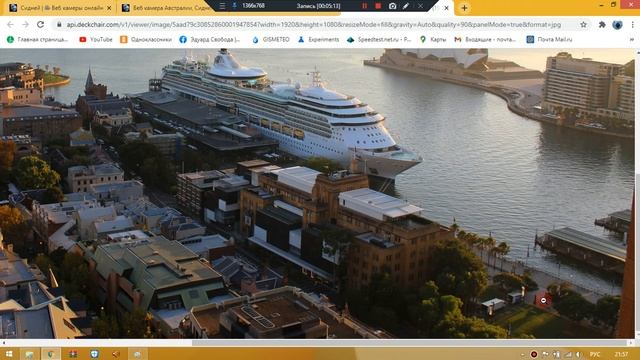This screenshot has width=640, height=360.
Task: Open the Эдуард Свобода Facebook bookmark
Action: pos(210,40)
